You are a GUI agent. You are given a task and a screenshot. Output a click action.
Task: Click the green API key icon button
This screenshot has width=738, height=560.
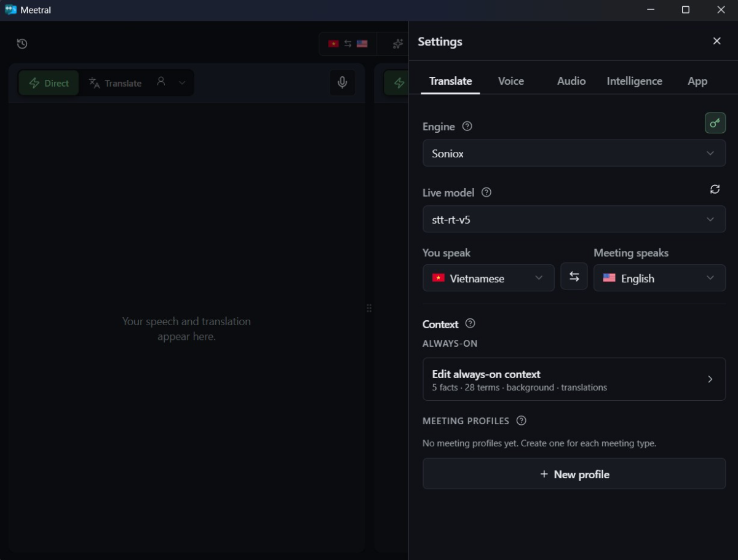(715, 123)
